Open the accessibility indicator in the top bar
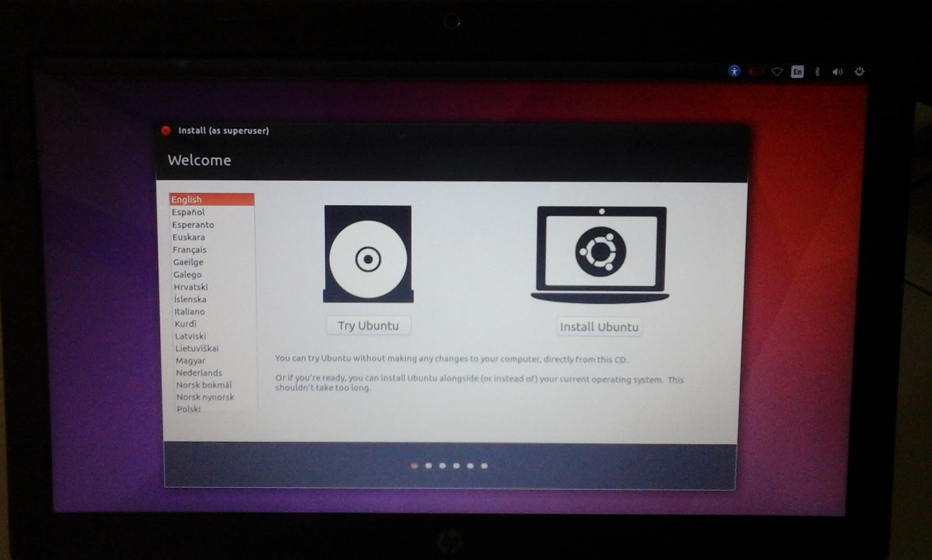The image size is (932, 560). click(735, 72)
